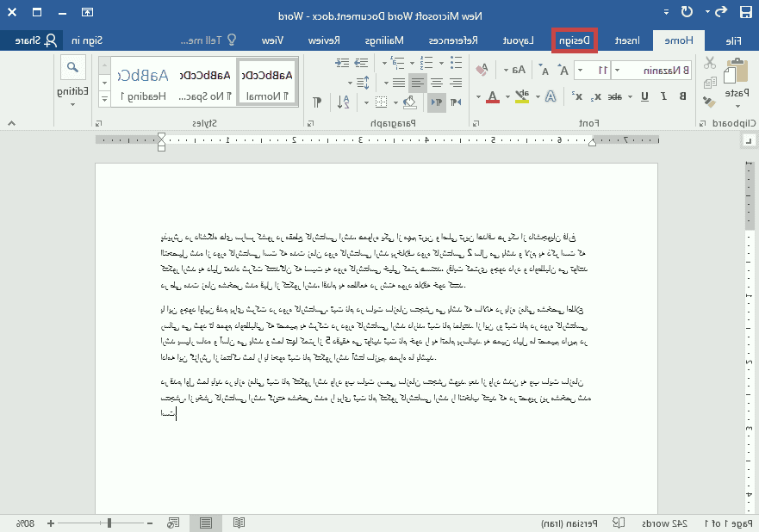Click the zoom slider handle in status bar
The width and height of the screenshot is (759, 532).
109,523
